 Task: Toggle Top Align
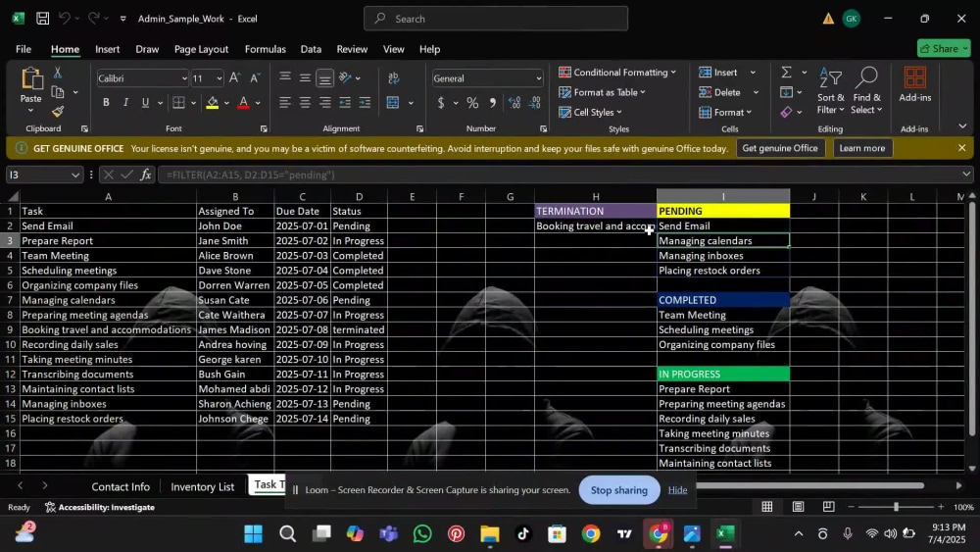tap(285, 77)
